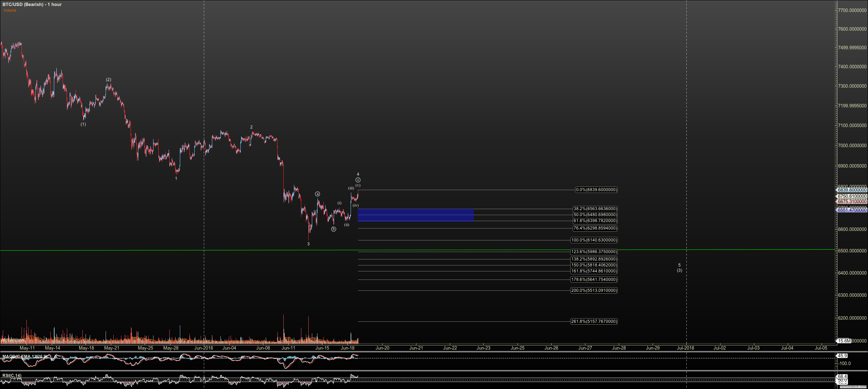Select the circled 'a' wave label
The image size is (868, 389).
[317, 194]
